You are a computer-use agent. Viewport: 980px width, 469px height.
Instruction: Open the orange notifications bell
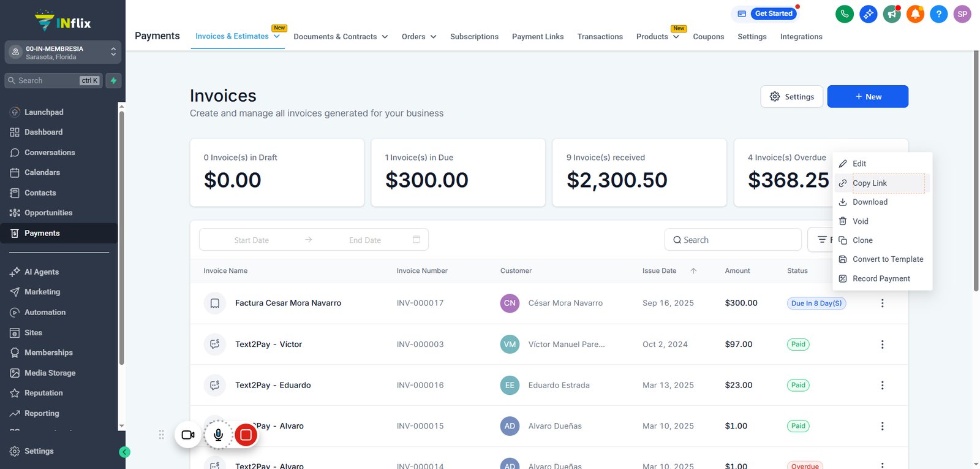coord(915,14)
